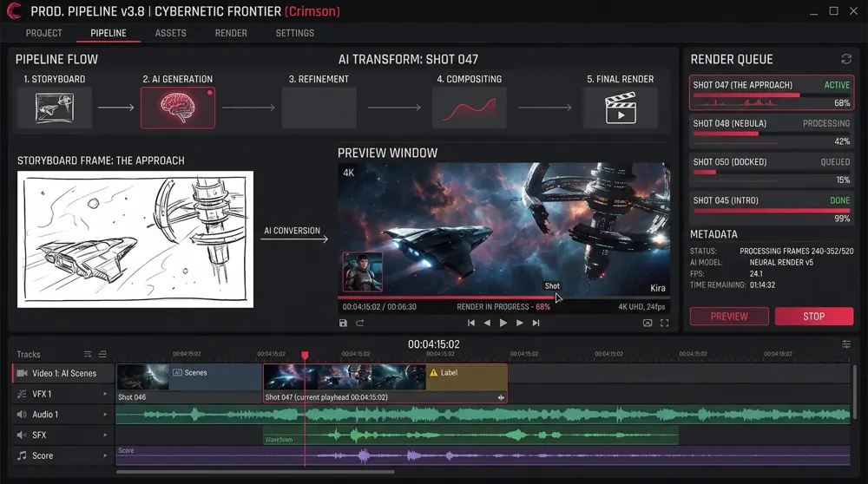Click the Score clip label
The height and width of the screenshot is (484, 868).
126,451
